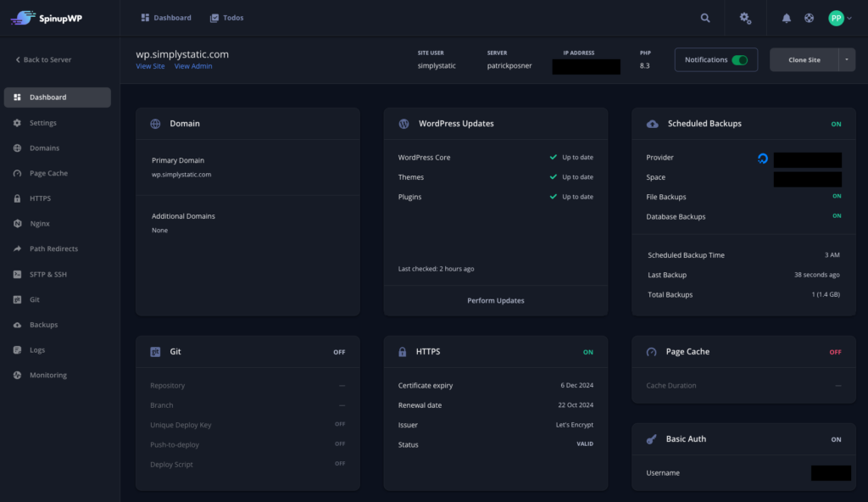868x502 pixels.
Task: Click the HTTPS card title
Action: tap(428, 352)
